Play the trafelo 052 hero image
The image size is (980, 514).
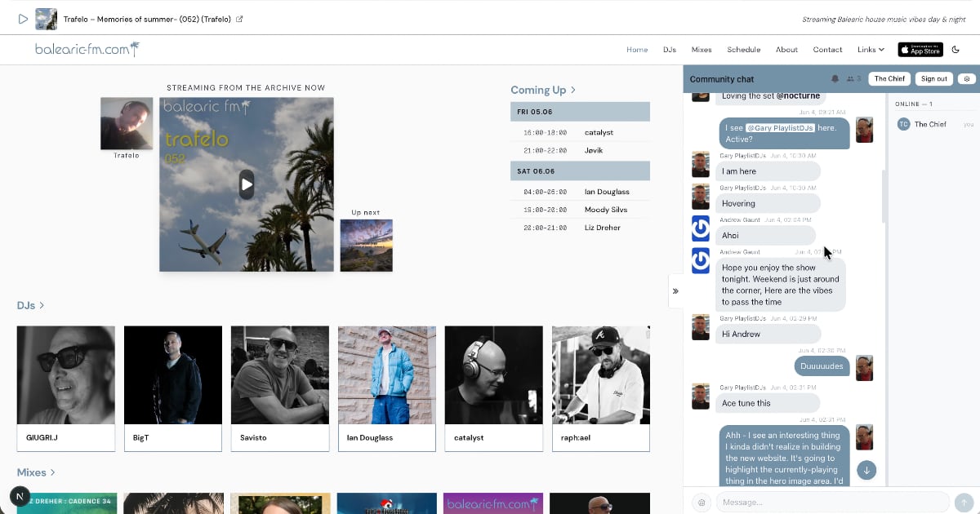point(247,184)
